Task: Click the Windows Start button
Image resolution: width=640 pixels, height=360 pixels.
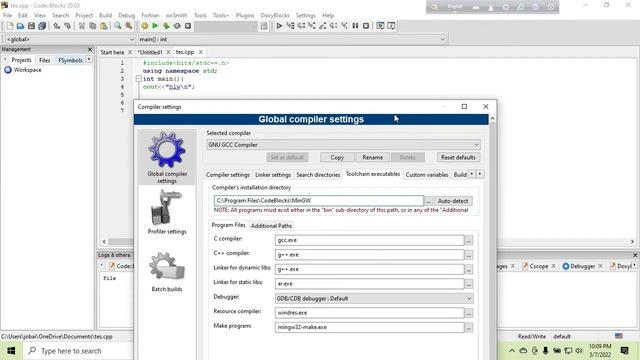Action: 11,351
